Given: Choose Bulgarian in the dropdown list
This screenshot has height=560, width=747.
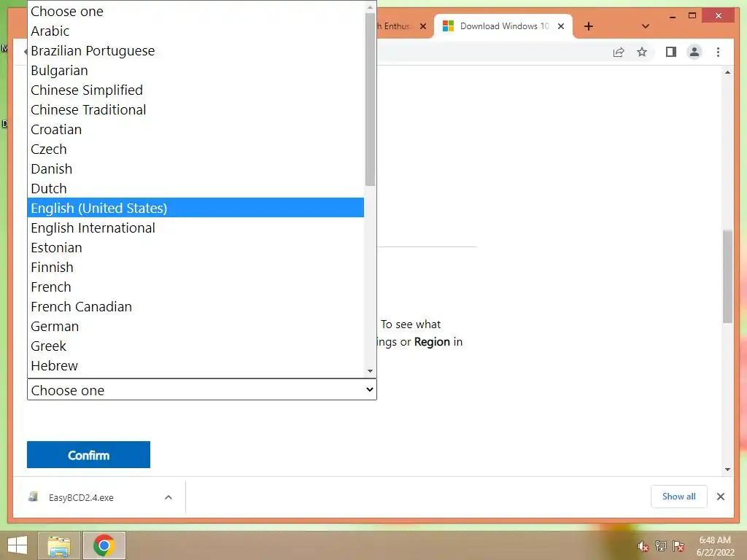Looking at the screenshot, I should point(196,71).
